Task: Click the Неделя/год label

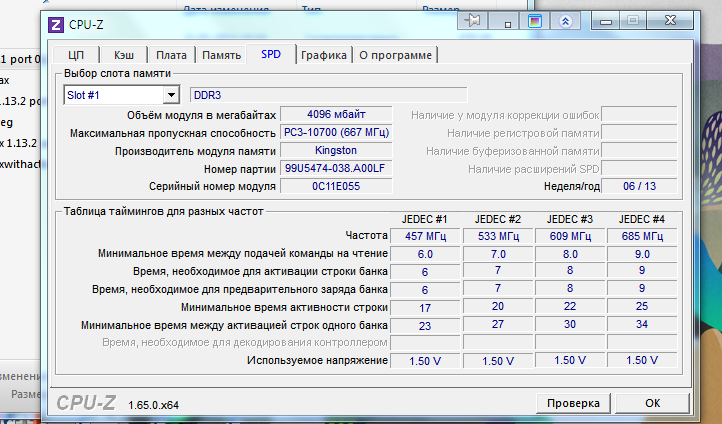Action: (571, 186)
